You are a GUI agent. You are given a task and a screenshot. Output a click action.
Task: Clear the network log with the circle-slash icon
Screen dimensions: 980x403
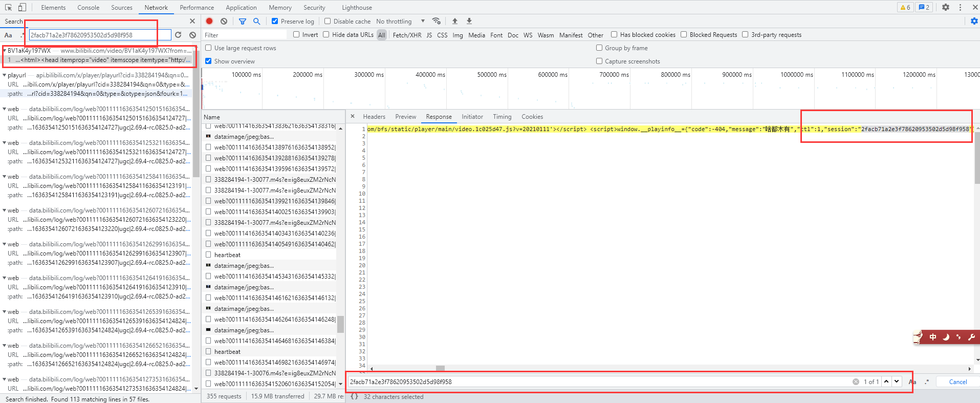(224, 21)
